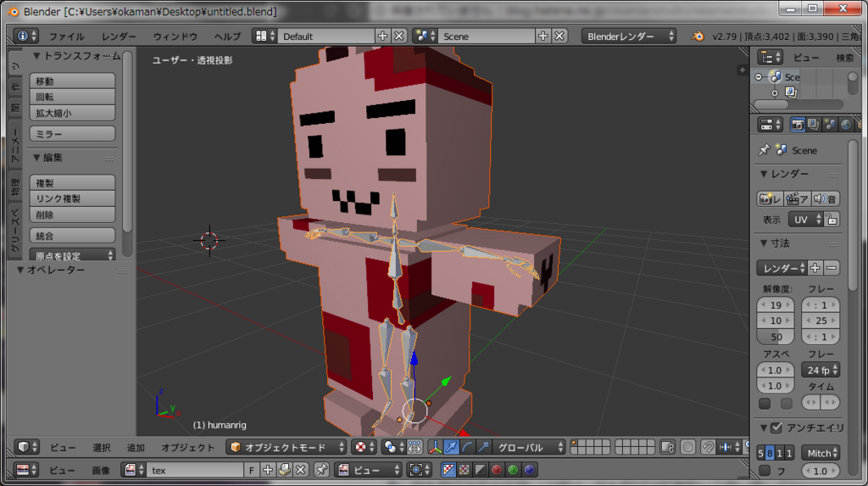This screenshot has width=868, height=486.
Task: Click the Delete button in Edit panel
Action: (73, 215)
